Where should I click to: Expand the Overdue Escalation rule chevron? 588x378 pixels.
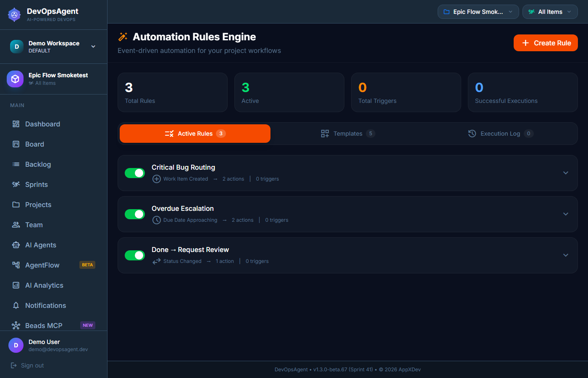pyautogui.click(x=566, y=214)
